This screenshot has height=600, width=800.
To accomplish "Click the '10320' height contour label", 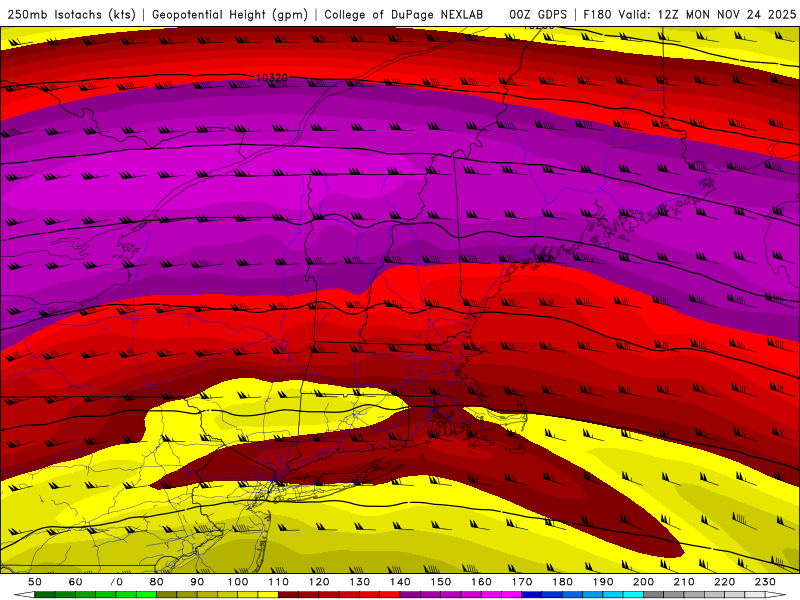I will click(271, 78).
